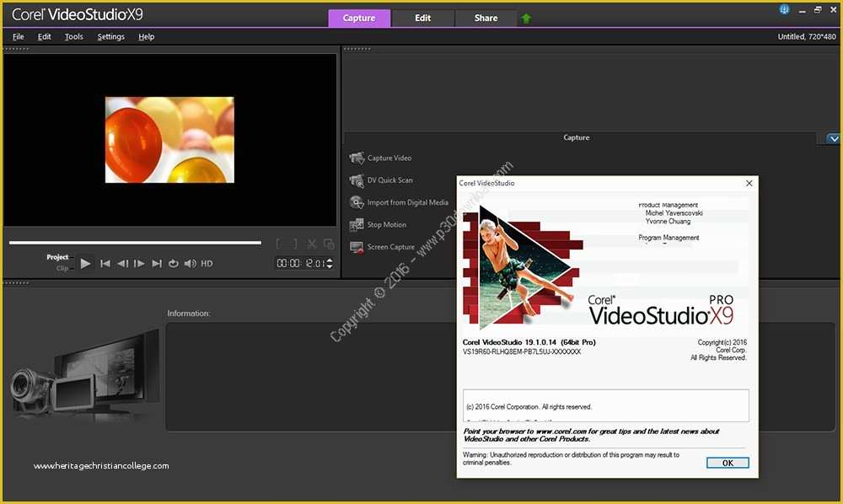Toggle HD preview mode
This screenshot has height=504, width=843.
coord(207,263)
